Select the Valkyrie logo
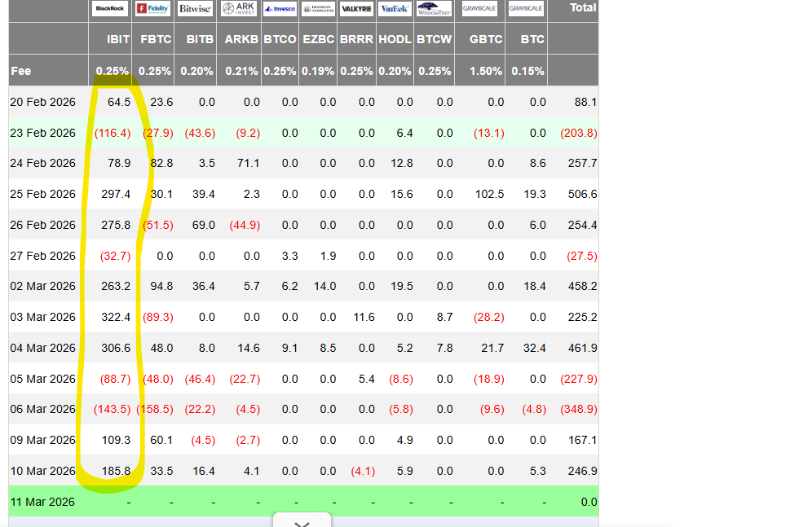The height and width of the screenshot is (527, 812). [x=356, y=9]
